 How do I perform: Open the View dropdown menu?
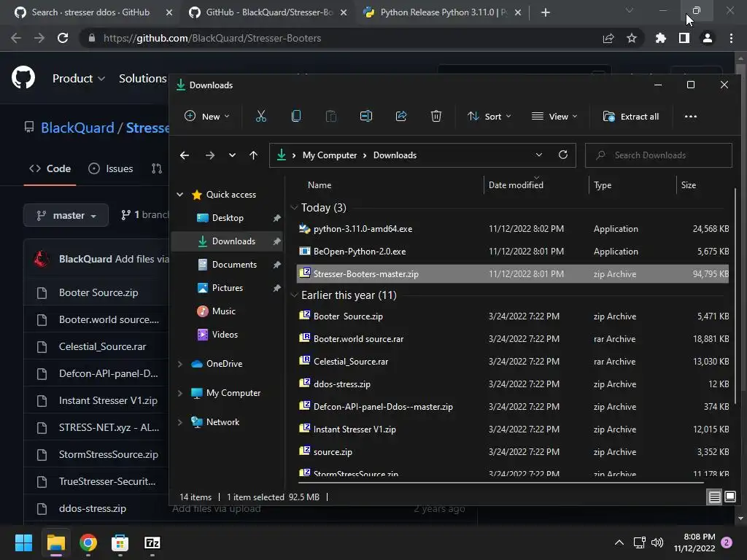click(554, 116)
